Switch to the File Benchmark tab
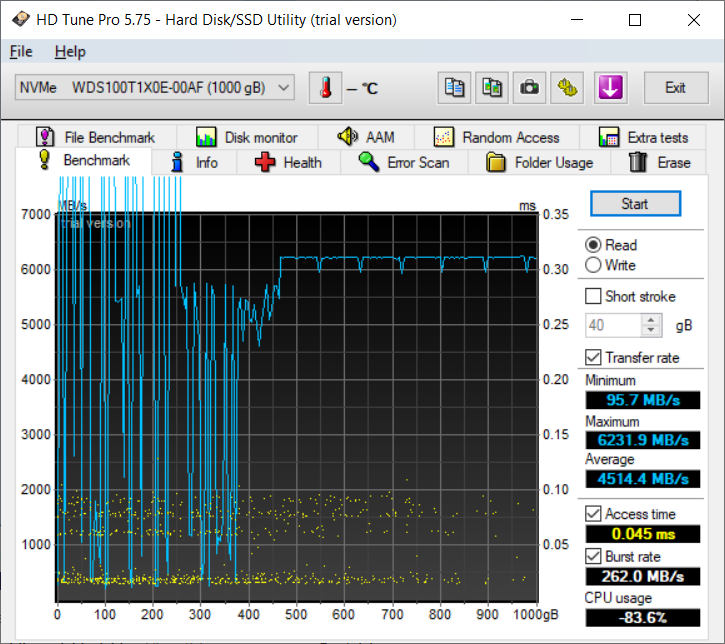 (97, 137)
